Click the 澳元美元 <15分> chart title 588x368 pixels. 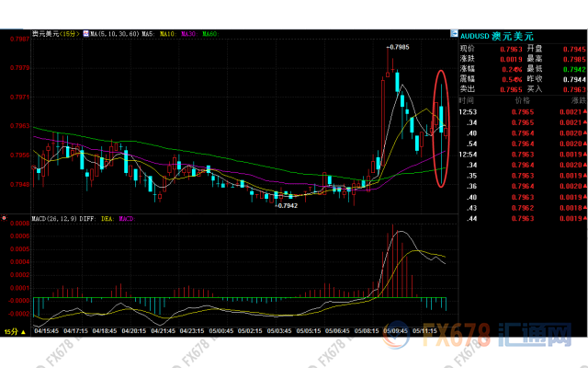tap(57, 34)
